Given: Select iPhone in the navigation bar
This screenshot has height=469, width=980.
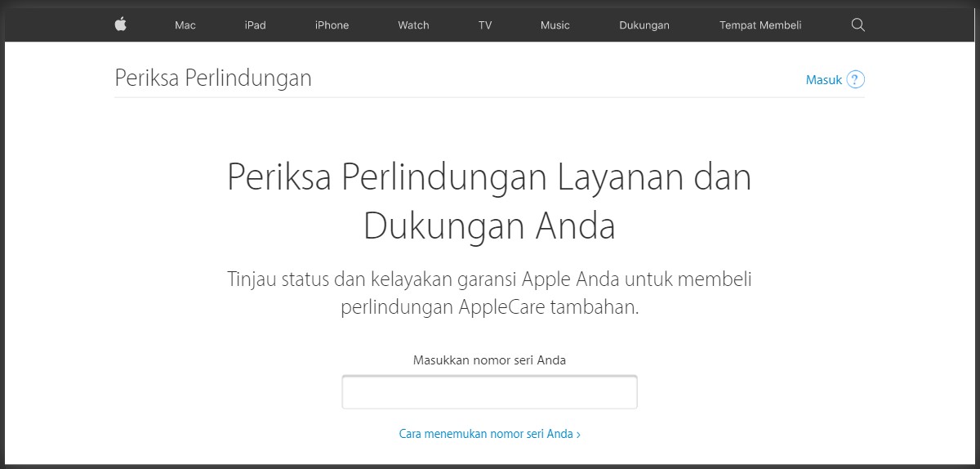Looking at the screenshot, I should (332, 25).
